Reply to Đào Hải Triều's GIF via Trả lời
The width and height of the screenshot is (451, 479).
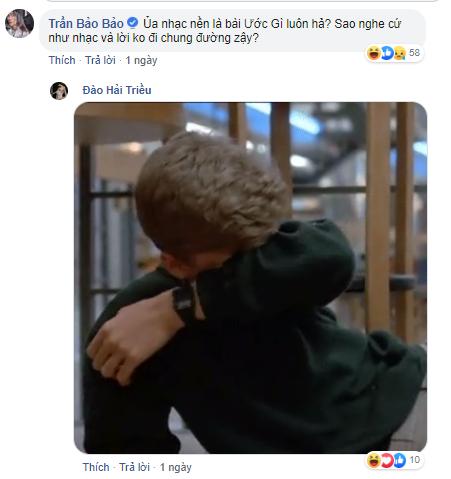135,467
